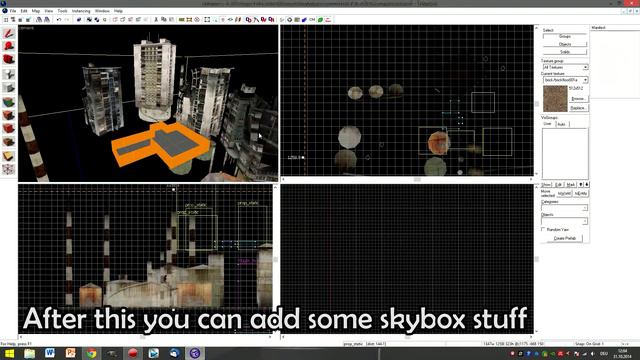Click the Carve toolbar icon
Viewport: 640px width, 360px height.
coord(79,20)
